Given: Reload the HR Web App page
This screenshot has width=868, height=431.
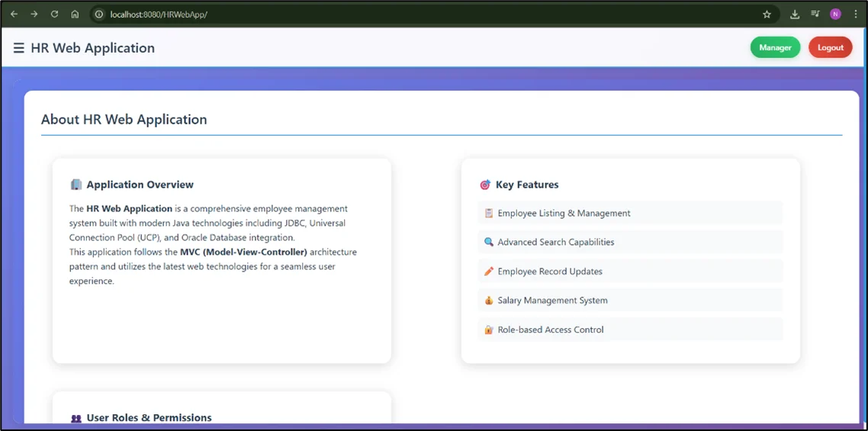Looking at the screenshot, I should coord(54,14).
